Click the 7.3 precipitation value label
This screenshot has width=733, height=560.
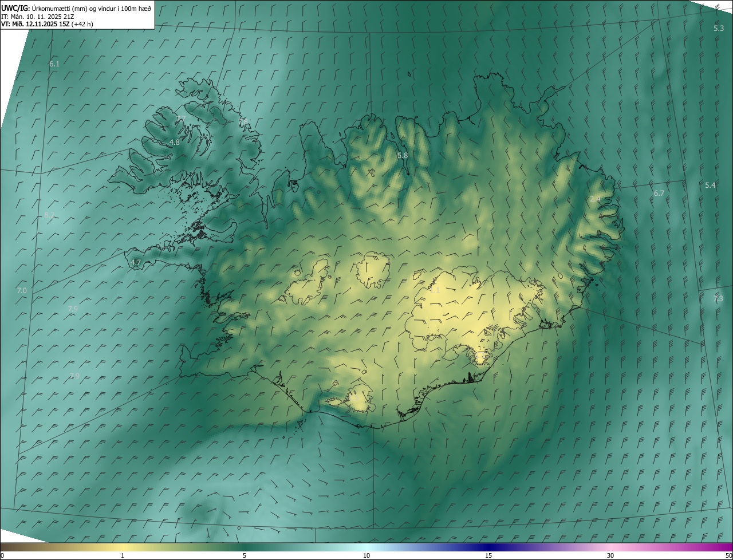pyautogui.click(x=718, y=299)
